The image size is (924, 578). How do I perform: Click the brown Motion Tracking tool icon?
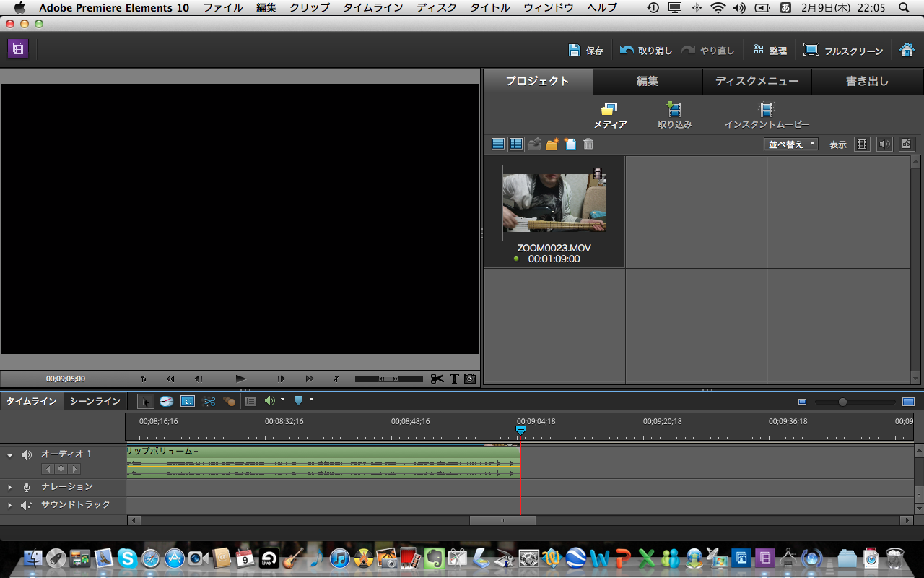(x=230, y=401)
